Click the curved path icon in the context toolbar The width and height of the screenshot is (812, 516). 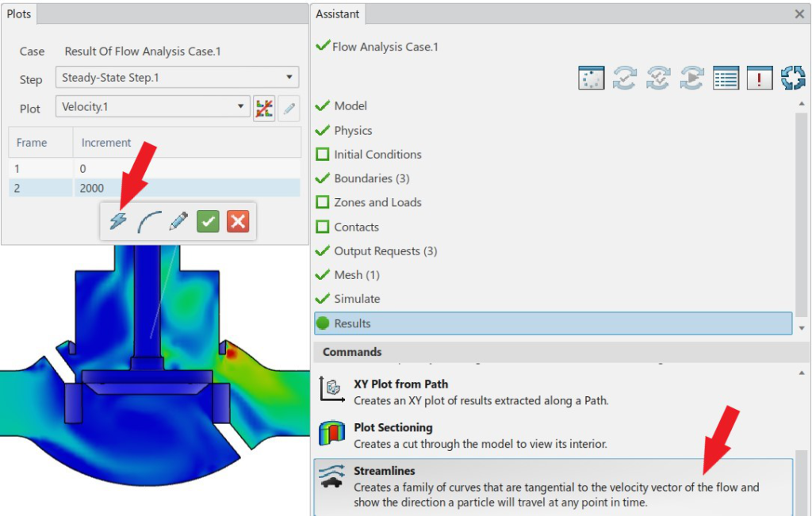click(149, 221)
